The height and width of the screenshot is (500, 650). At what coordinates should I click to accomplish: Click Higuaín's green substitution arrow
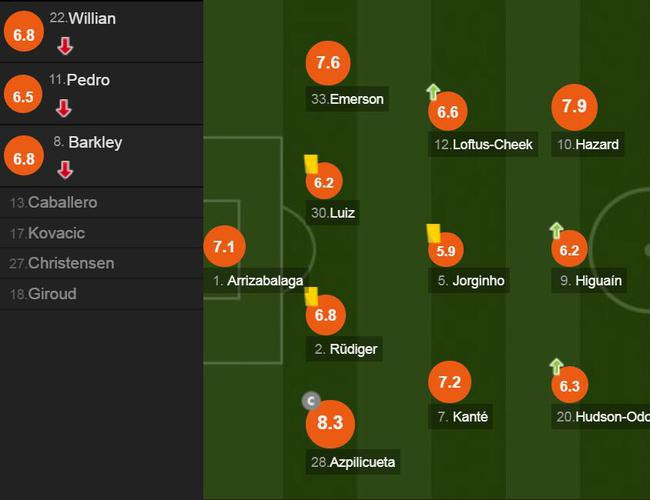pos(556,230)
